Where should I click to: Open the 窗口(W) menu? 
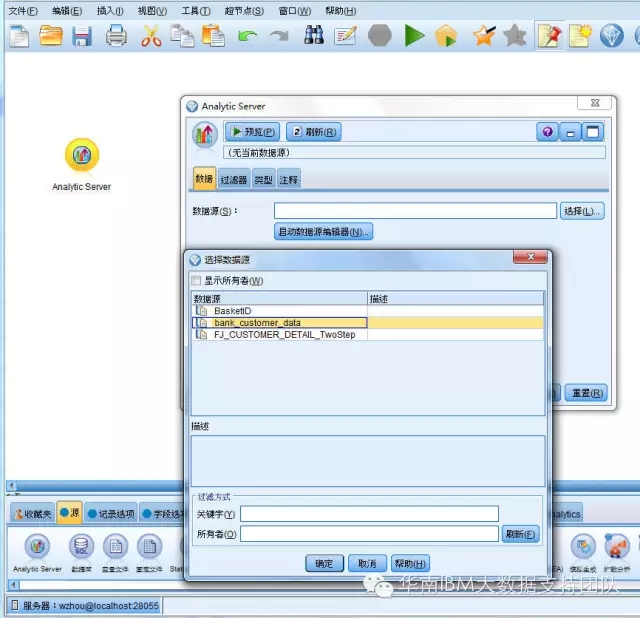coord(295,11)
